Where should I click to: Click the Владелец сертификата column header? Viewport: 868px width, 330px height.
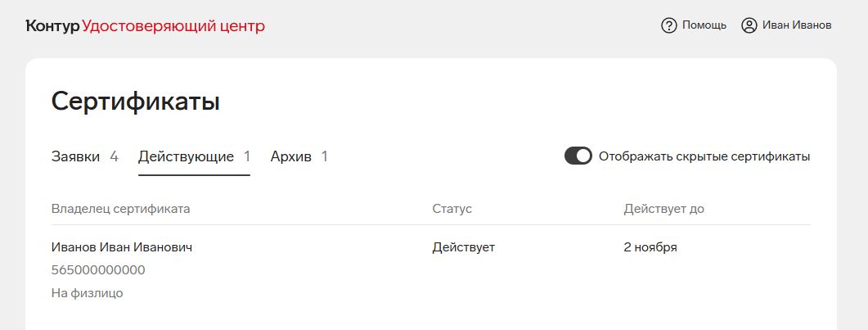[121, 209]
